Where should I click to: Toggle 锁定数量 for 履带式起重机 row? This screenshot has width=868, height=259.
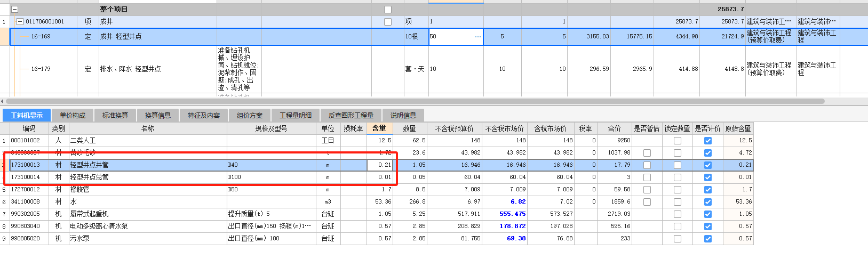678,214
